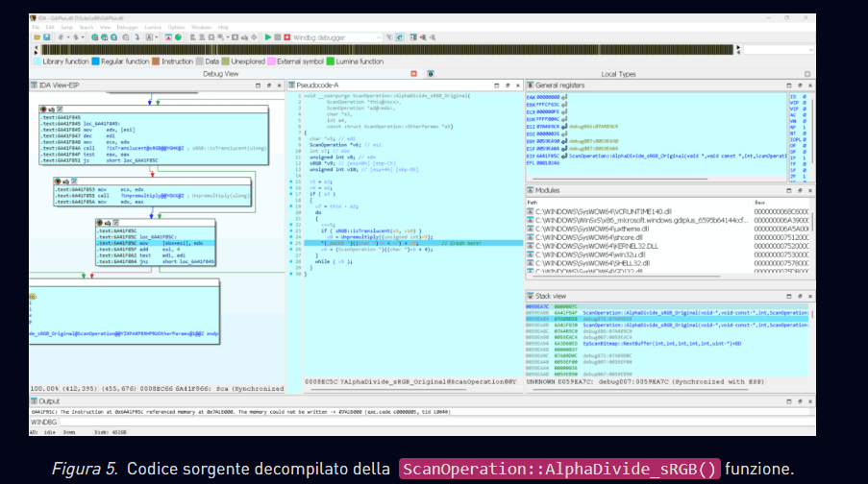Float the IDA View-EIP panel

(x=269, y=85)
